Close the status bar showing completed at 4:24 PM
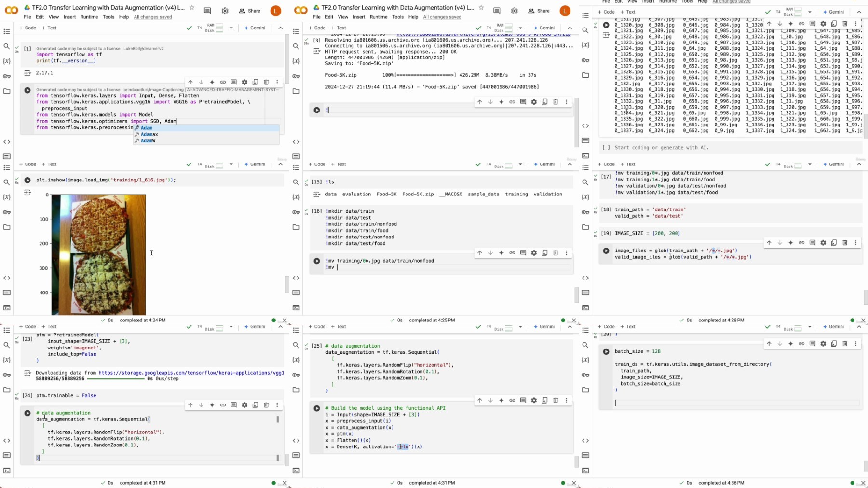The image size is (868, 488). pyautogui.click(x=285, y=321)
